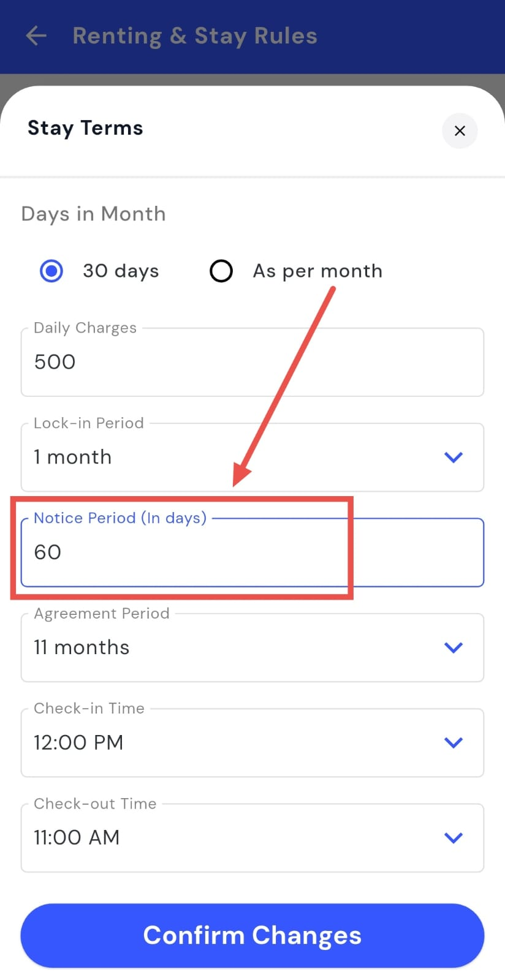505x980 pixels.
Task: Click the "30 days" label text
Action: click(121, 271)
